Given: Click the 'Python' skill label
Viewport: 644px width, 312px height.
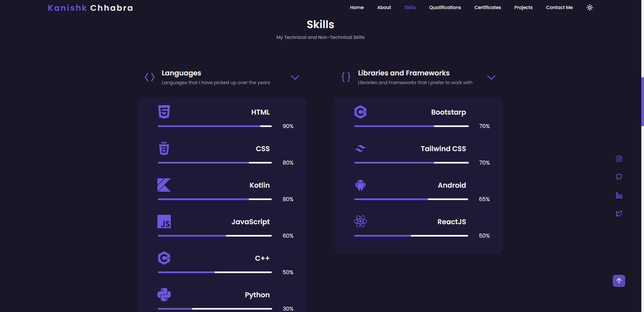Looking at the screenshot, I should [x=257, y=295].
